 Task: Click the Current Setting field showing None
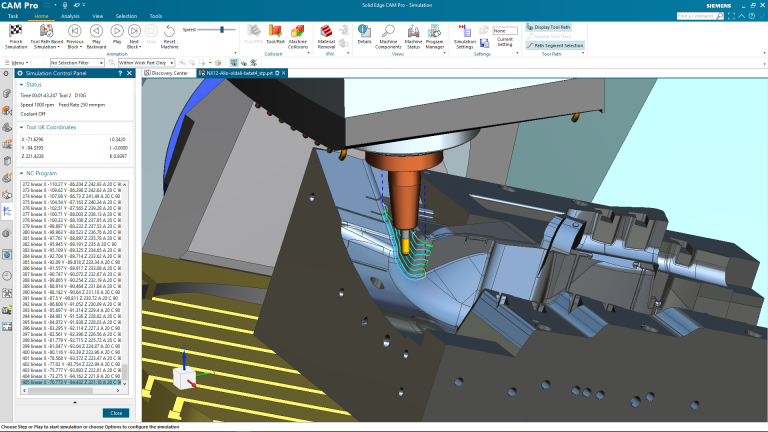click(x=505, y=30)
